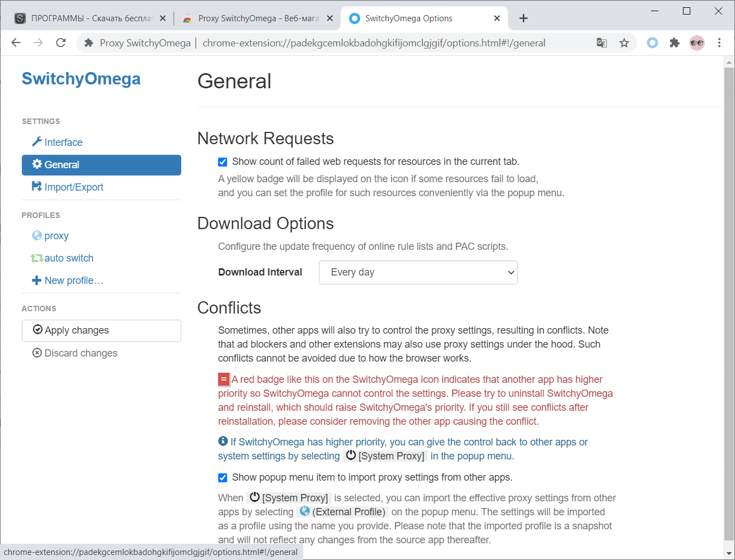This screenshot has width=735, height=560.
Task: Minimize the Chrome window
Action: [x=654, y=11]
